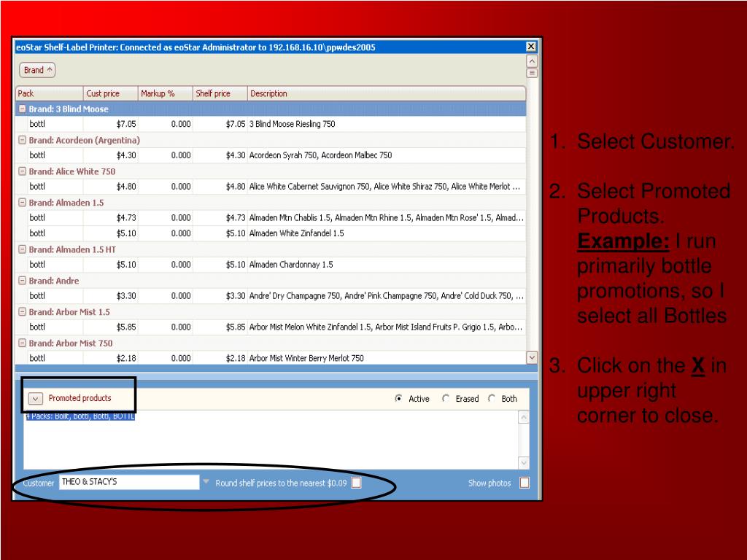Image resolution: width=747 pixels, height=560 pixels.
Task: Click the $5.85 cust price cell
Action: click(111, 327)
